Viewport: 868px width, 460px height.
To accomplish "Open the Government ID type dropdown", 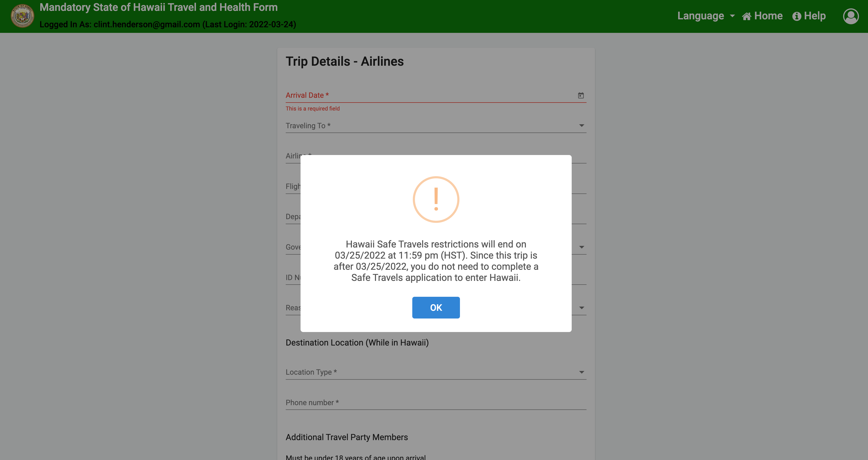I will (x=581, y=246).
